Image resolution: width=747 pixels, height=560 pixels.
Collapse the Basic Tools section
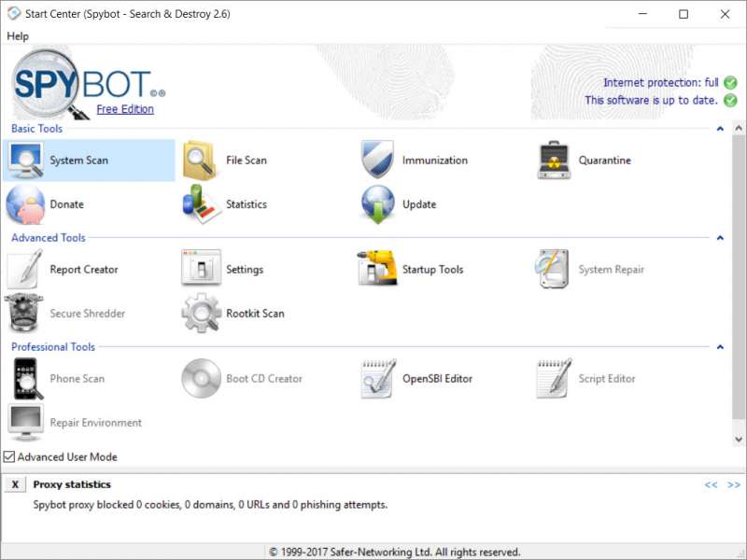pos(720,129)
